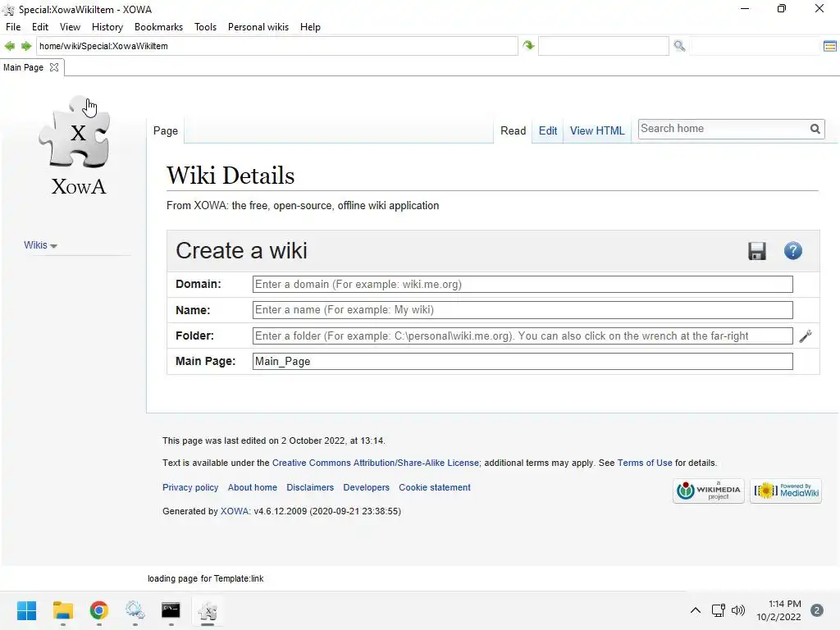Open the Bookmarks menu
Image resolution: width=840 pixels, height=630 pixels.
pos(158,27)
